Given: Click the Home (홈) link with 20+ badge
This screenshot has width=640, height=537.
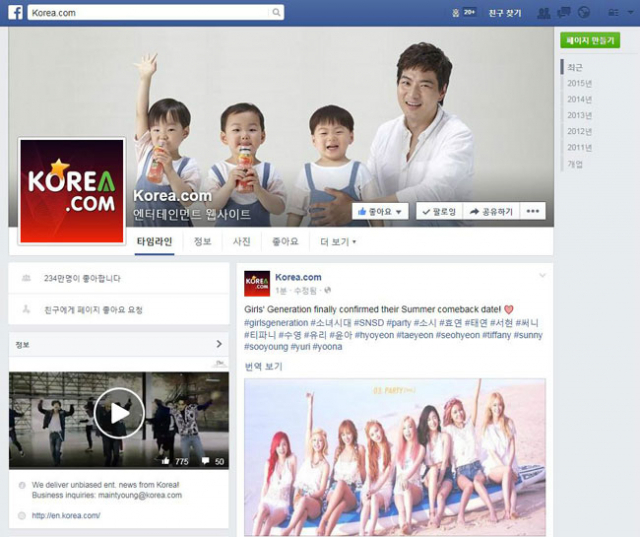Looking at the screenshot, I should pos(464,13).
